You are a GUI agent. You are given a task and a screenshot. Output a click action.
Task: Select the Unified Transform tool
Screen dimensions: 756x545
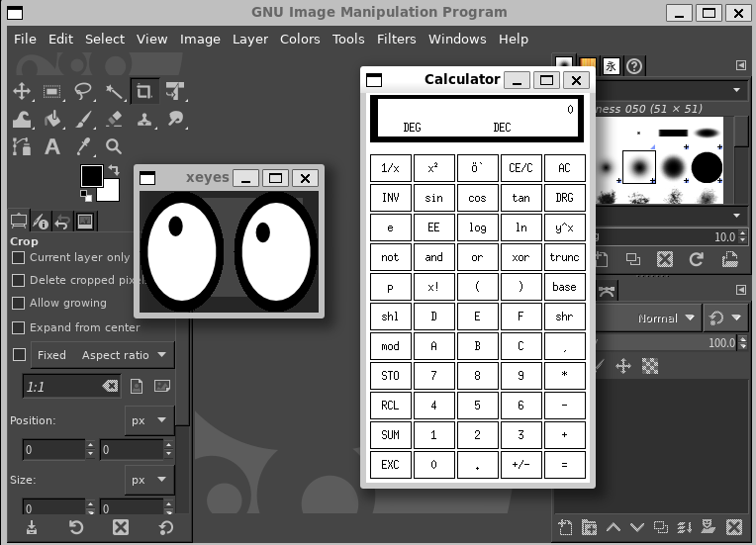[175, 91]
